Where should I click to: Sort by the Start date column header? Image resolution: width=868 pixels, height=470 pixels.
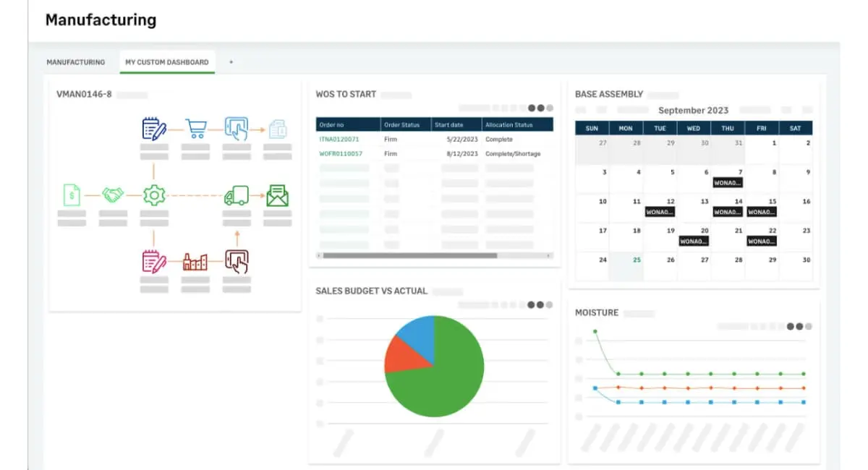click(448, 125)
